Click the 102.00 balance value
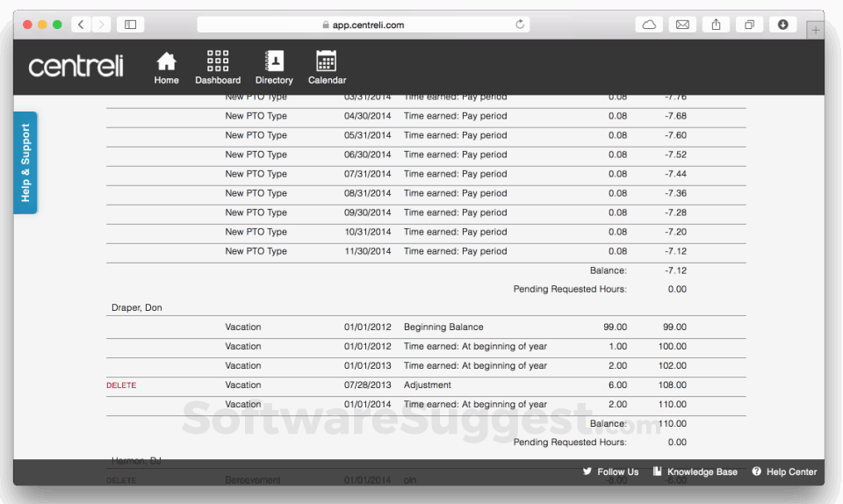The image size is (843, 504). (672, 365)
